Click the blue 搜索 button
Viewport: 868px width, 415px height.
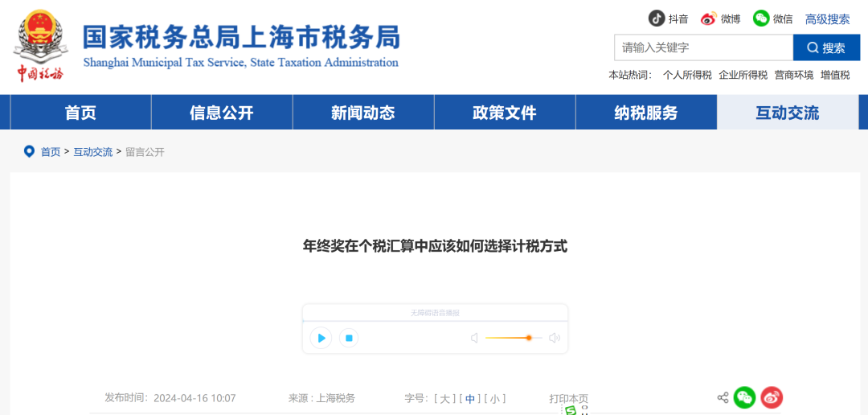point(826,47)
